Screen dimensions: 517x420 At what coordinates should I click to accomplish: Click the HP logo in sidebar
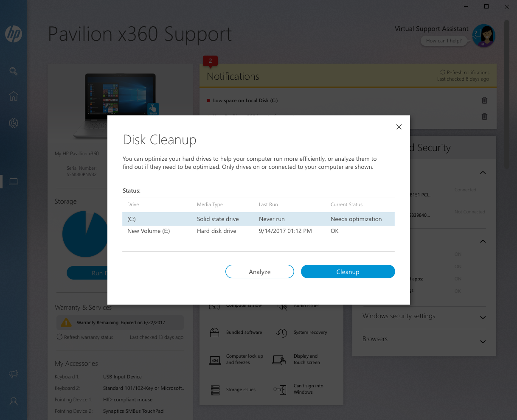(x=14, y=34)
